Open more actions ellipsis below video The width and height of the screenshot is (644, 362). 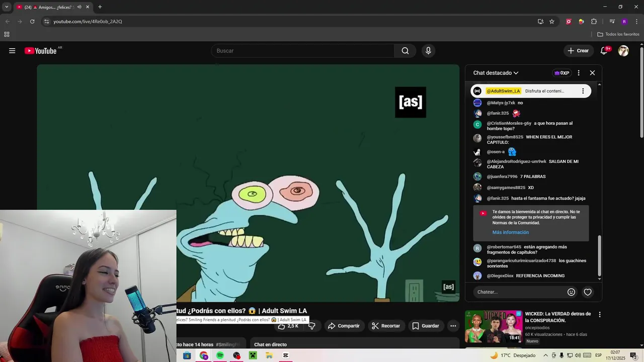[453, 326]
